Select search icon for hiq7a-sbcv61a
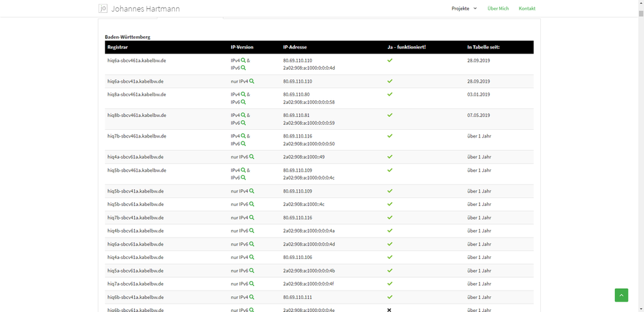 [x=252, y=284]
